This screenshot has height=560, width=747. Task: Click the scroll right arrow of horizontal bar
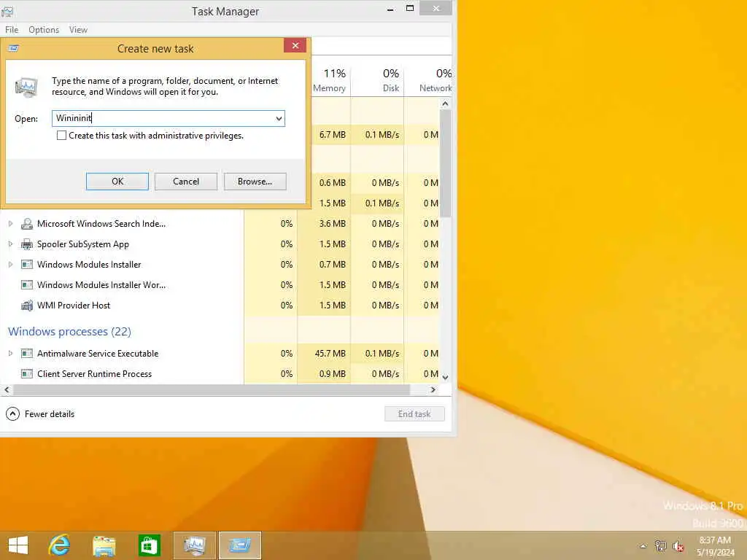pyautogui.click(x=433, y=390)
